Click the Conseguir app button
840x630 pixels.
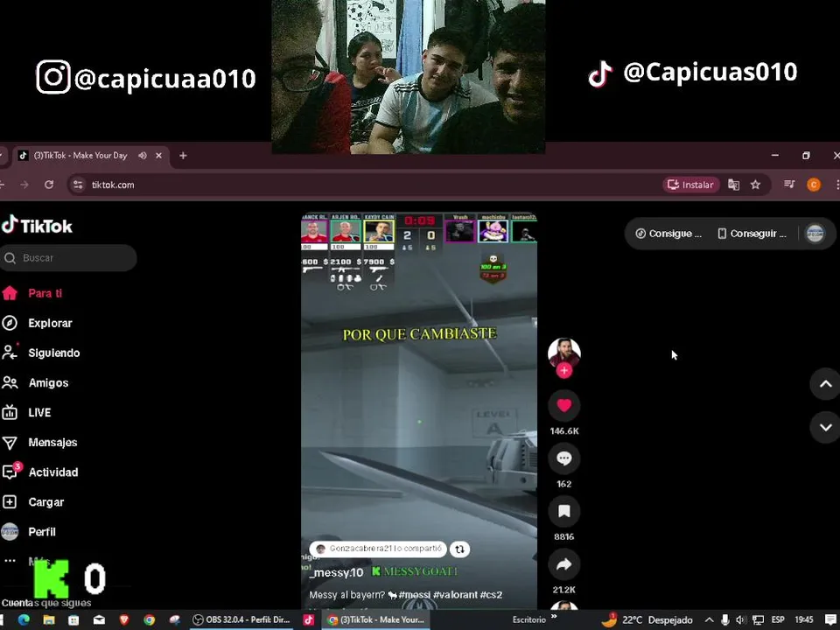click(x=752, y=234)
